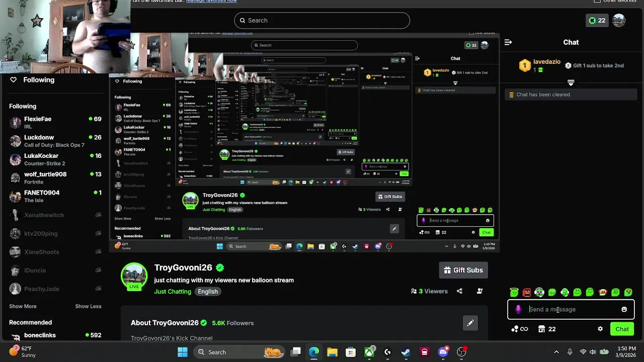Screen dimensions: 644x362
Task: Open offline channel XimeShoots
Action: tap(55, 252)
